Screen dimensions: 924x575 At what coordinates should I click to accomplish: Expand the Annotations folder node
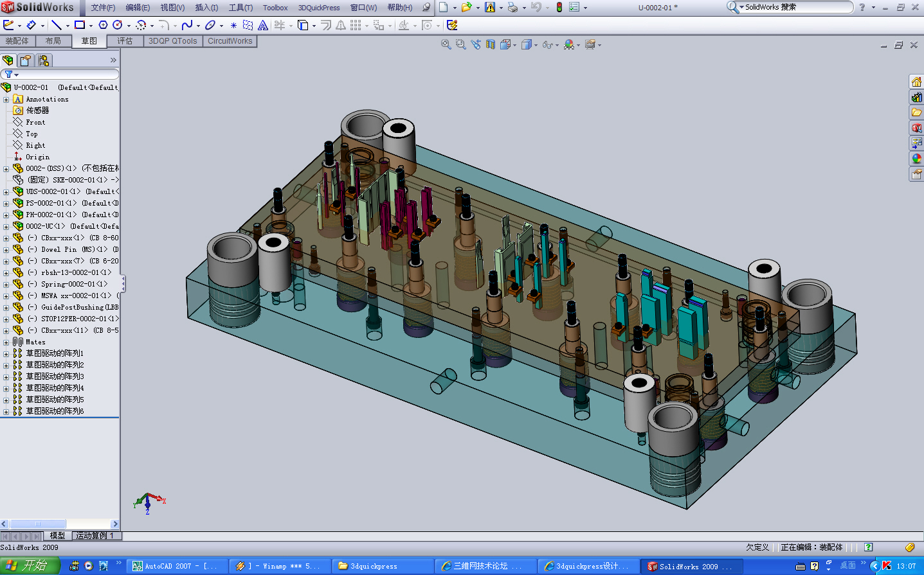(x=6, y=100)
